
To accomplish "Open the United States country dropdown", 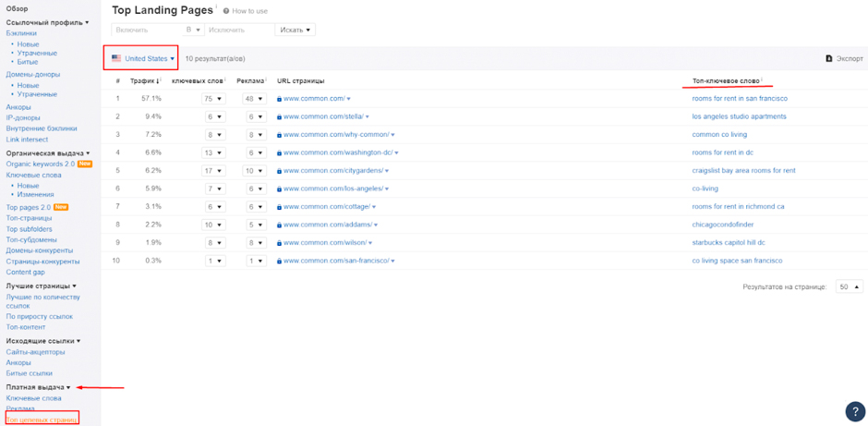I will [x=142, y=58].
